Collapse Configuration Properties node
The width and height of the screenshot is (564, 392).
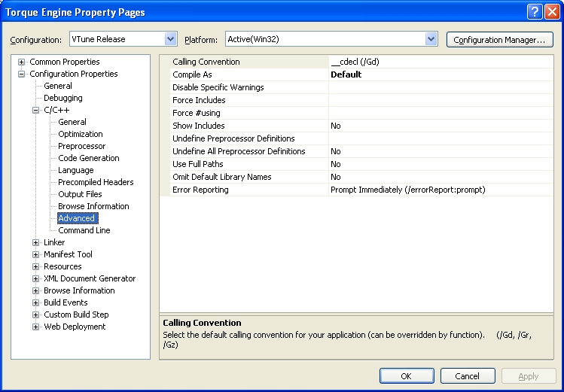point(21,74)
